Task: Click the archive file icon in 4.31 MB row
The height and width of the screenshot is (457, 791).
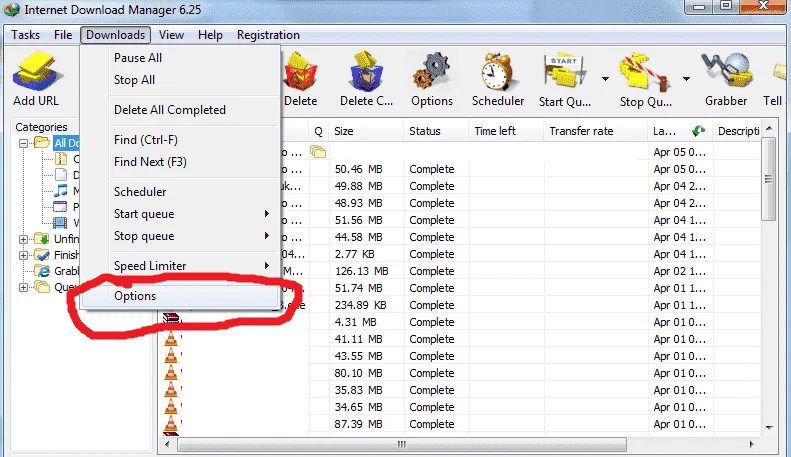Action: click(172, 320)
